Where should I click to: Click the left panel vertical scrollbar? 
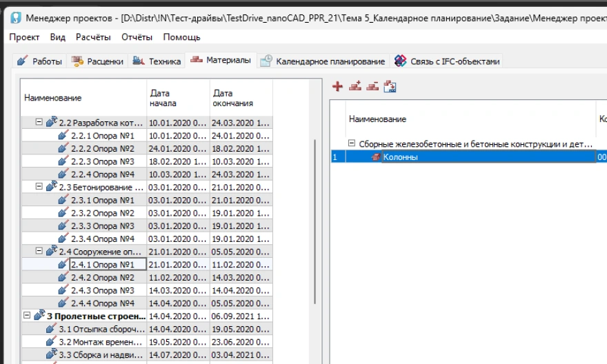pos(316,221)
